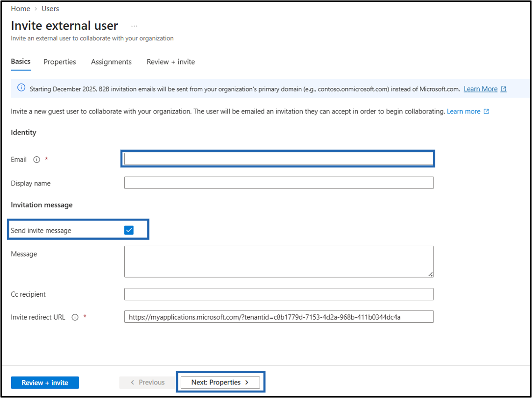Viewport: 532px width, 398px height.
Task: Click the Invite redirect URL info icon
Action: [75, 317]
